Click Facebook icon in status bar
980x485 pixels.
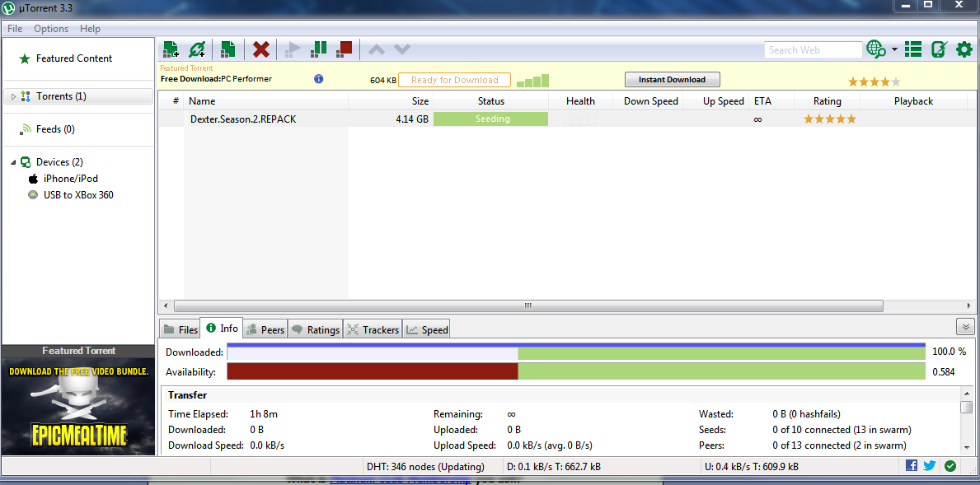tap(912, 466)
